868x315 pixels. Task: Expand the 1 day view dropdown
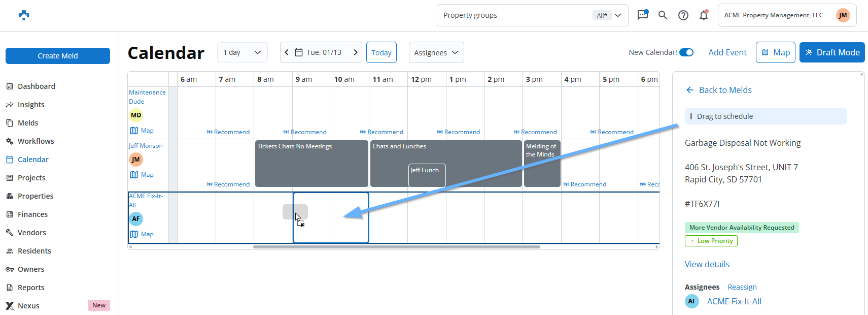pyautogui.click(x=242, y=52)
